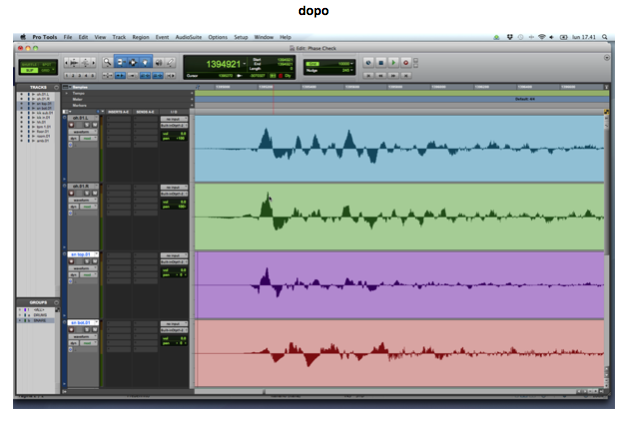Toggle Zoom Toggle button below tools
Viewport: 632px width, 432px height.
tap(107, 75)
